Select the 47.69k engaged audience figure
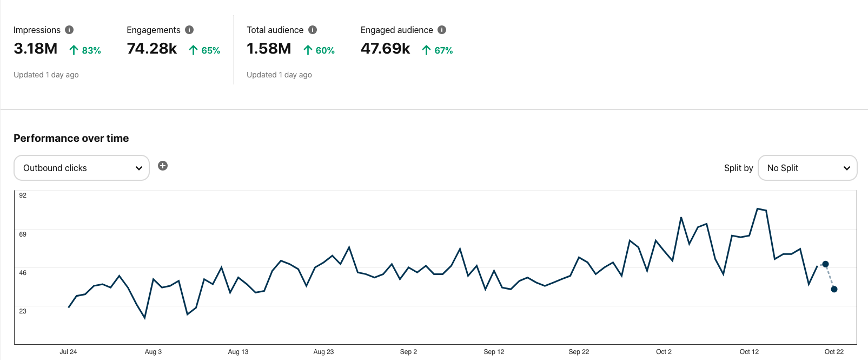Screen dimensions: 868x360 386,49
